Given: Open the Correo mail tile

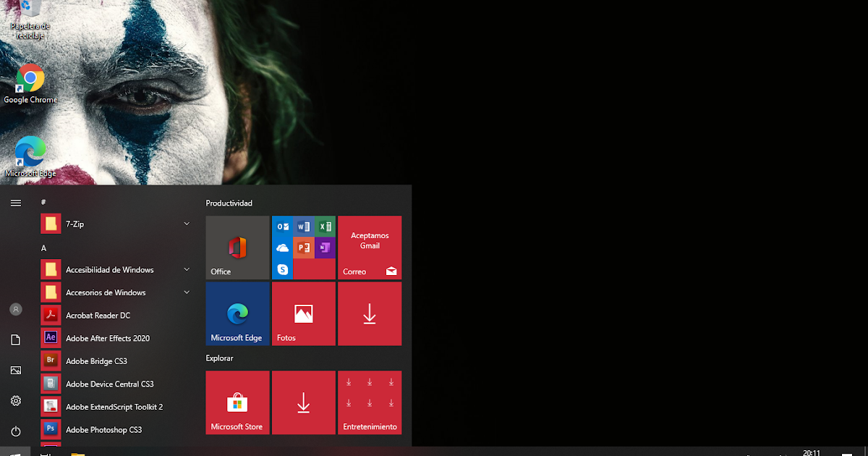Looking at the screenshot, I should (370, 248).
